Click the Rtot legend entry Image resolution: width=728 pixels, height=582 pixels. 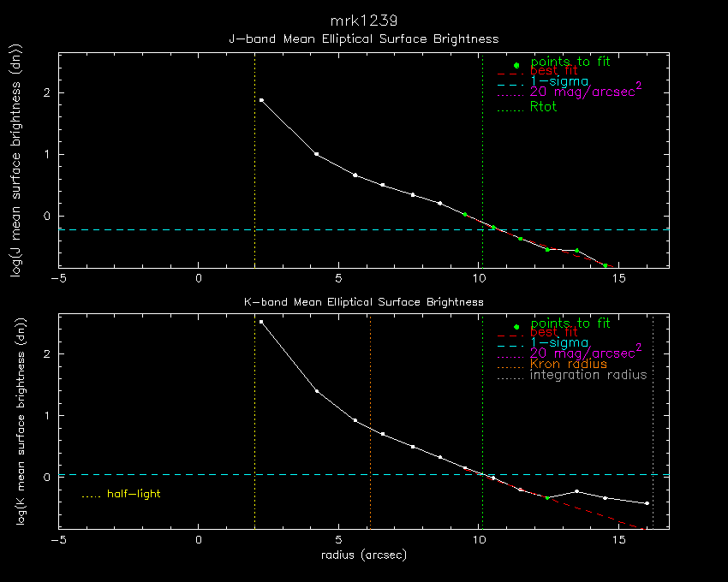pyautogui.click(x=543, y=107)
